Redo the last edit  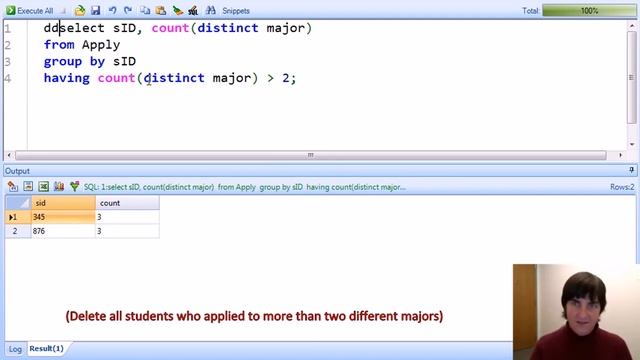[128, 11]
